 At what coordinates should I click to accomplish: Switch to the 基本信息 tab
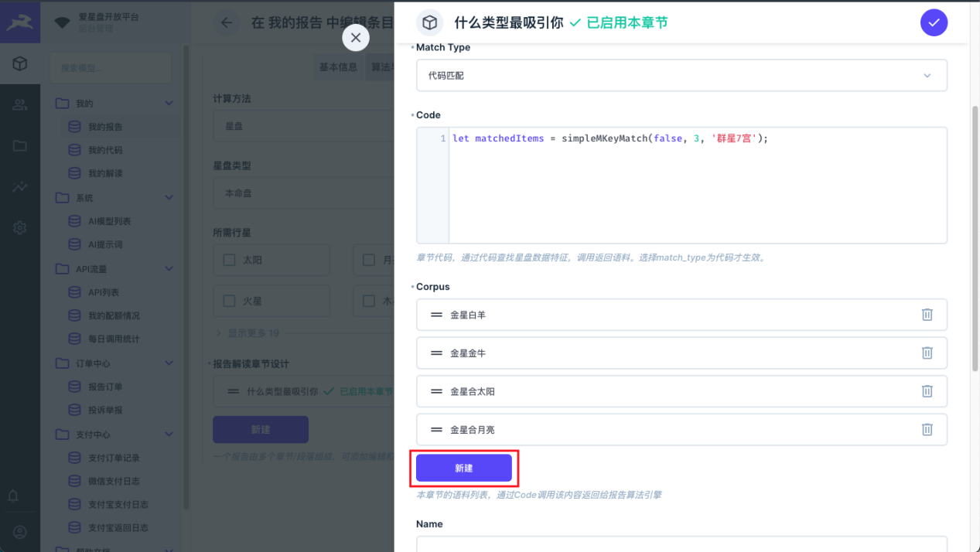coord(338,67)
